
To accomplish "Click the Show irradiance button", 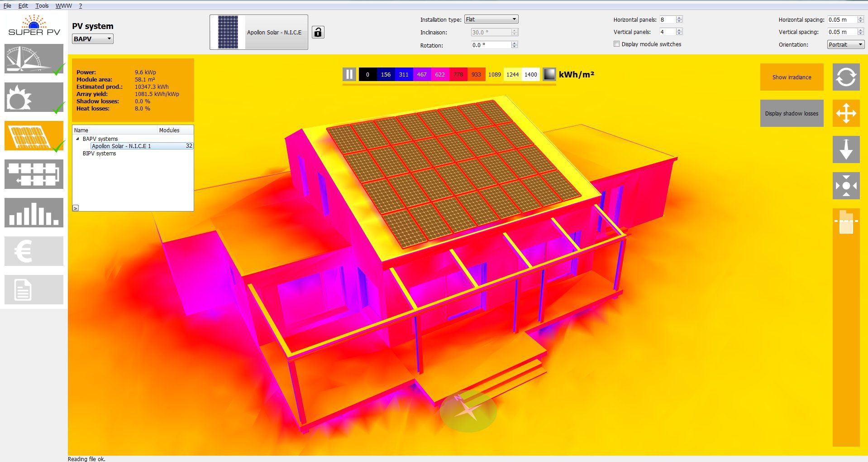I will point(792,77).
